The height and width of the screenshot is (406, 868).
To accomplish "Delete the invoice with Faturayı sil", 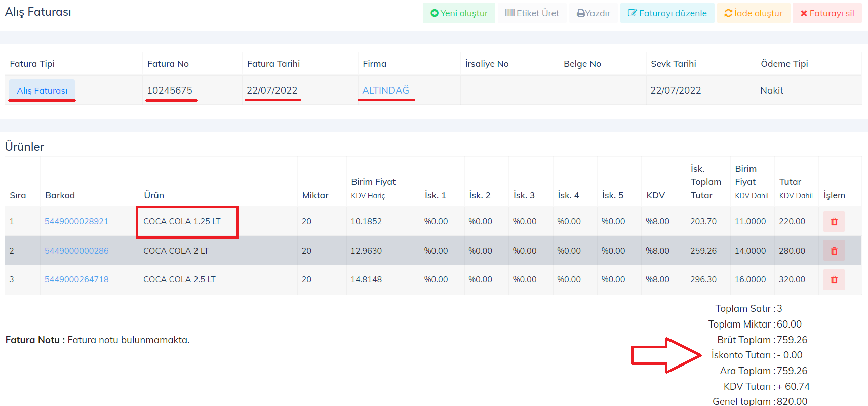I will [827, 13].
